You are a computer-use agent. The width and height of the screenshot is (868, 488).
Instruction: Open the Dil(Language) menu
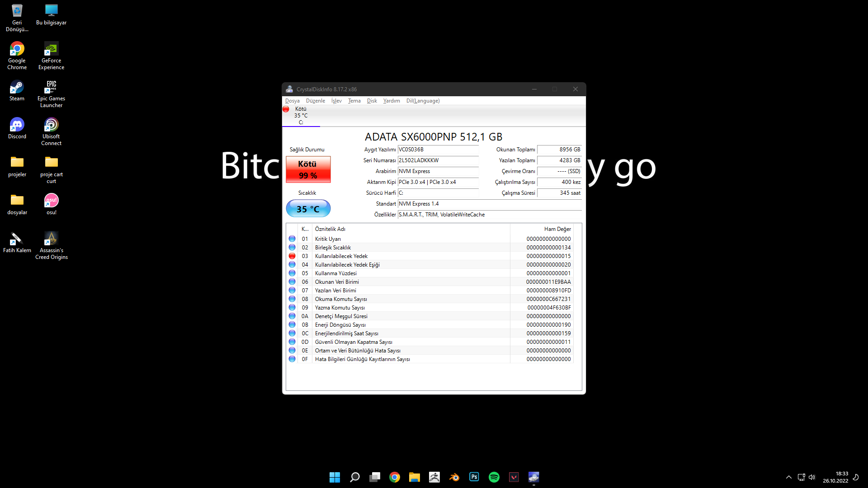(x=423, y=100)
